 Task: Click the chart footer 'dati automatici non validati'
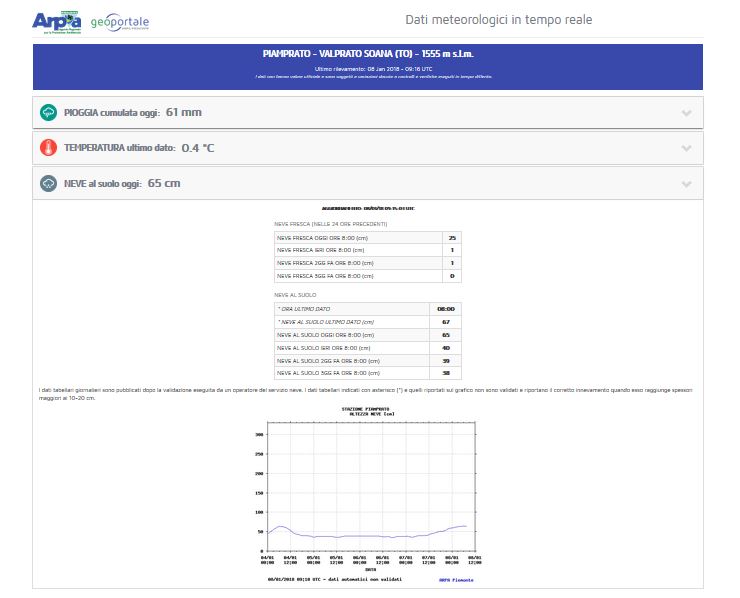click(x=363, y=579)
